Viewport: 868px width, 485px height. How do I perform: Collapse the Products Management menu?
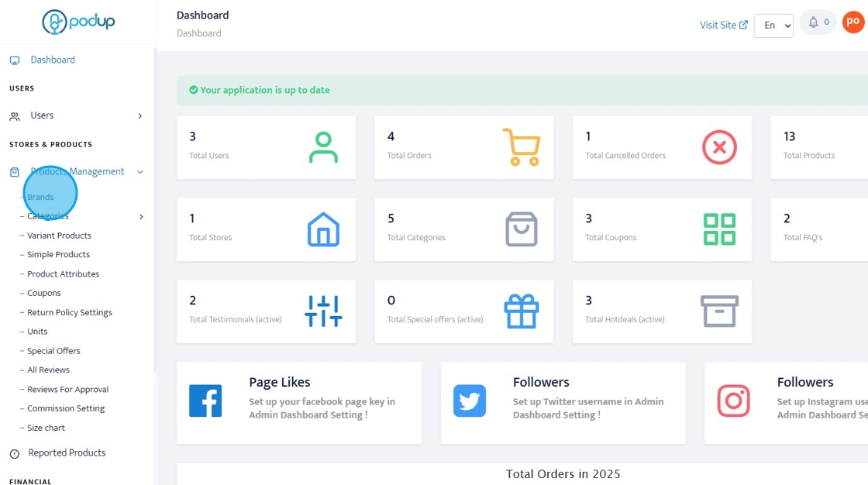[x=140, y=172]
